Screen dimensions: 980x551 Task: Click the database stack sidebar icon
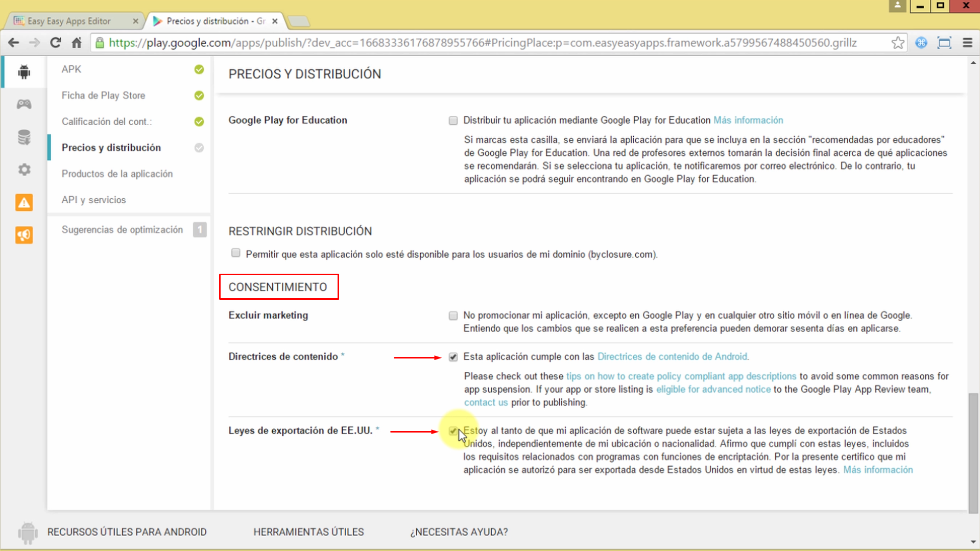(x=24, y=137)
